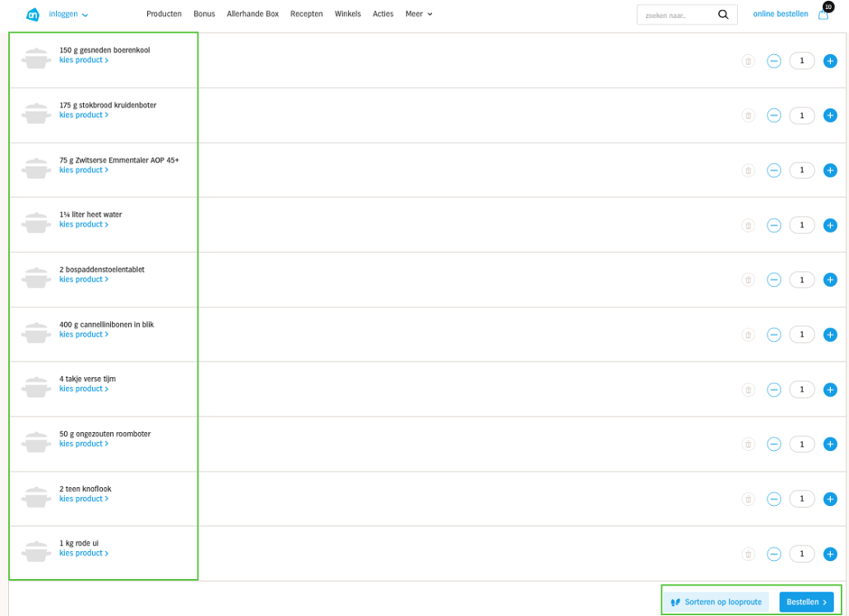Click the pot thumbnail next to rode ui
The width and height of the screenshot is (849, 616).
[x=36, y=551]
